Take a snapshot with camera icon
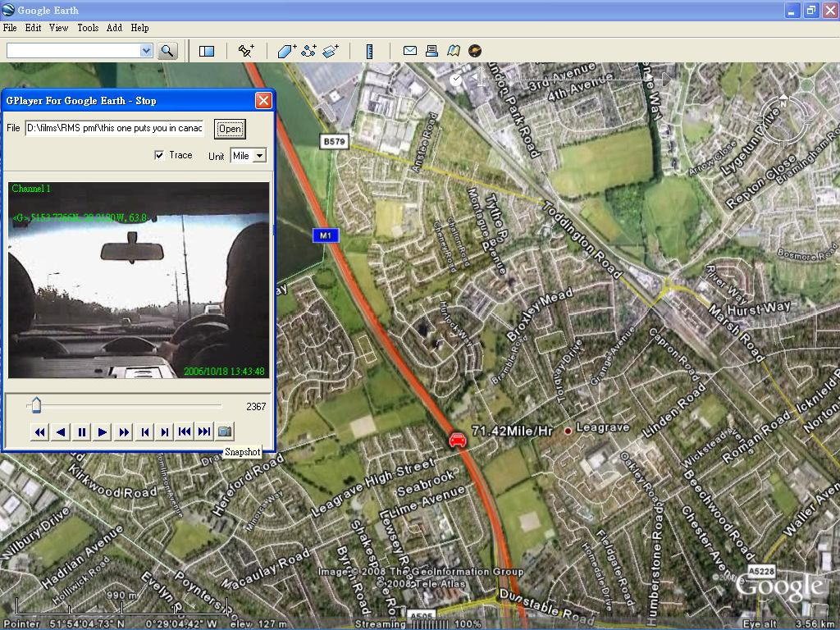The height and width of the screenshot is (630, 840). coord(225,431)
